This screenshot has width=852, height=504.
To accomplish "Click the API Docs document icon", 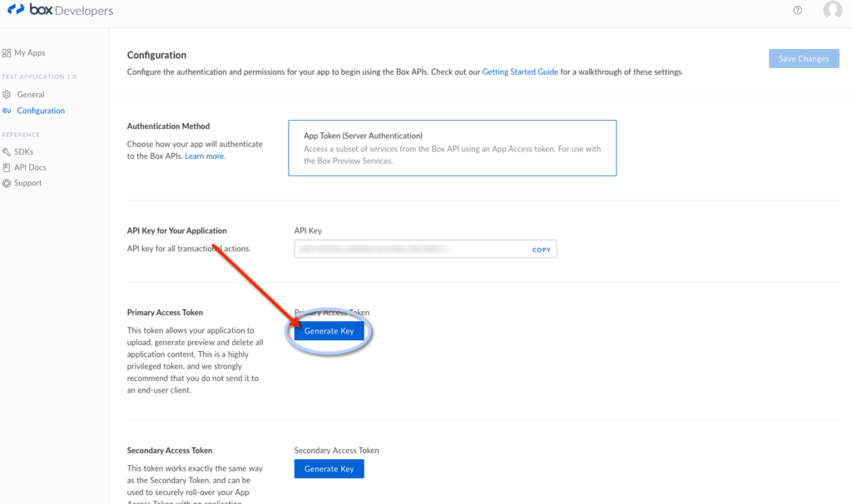I will coord(7,168).
